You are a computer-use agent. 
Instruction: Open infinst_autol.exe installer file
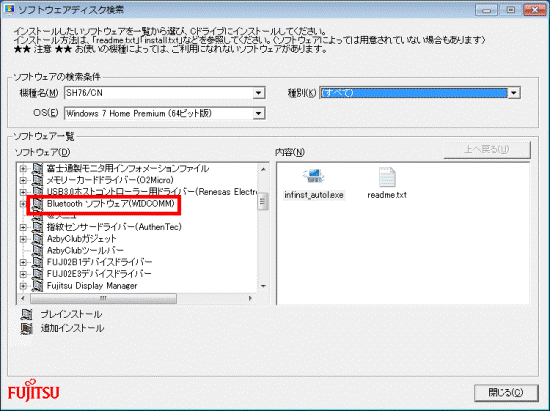tap(314, 183)
